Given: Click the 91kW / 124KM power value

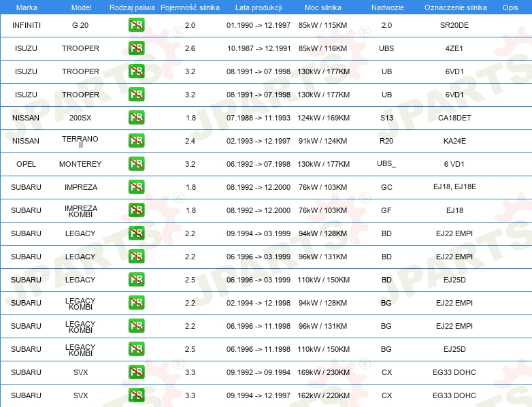Looking at the screenshot, I should pos(322,141).
